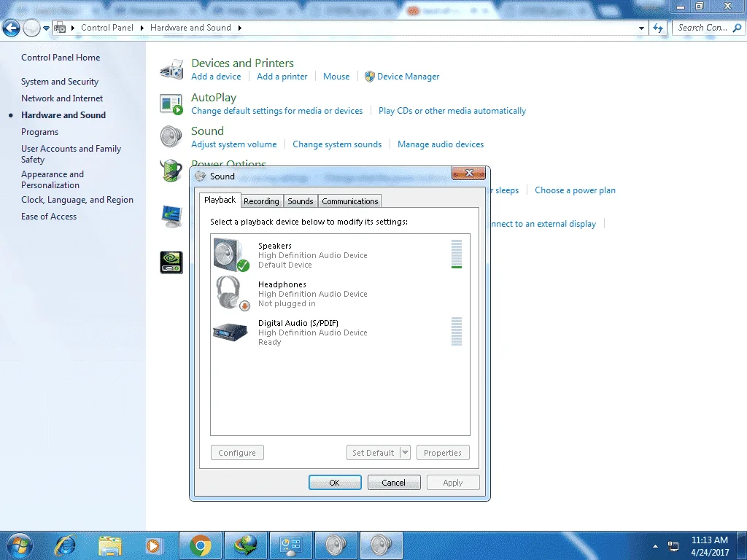Image resolution: width=747 pixels, height=560 pixels.
Task: Open Power Options battery icon
Action: [x=171, y=171]
